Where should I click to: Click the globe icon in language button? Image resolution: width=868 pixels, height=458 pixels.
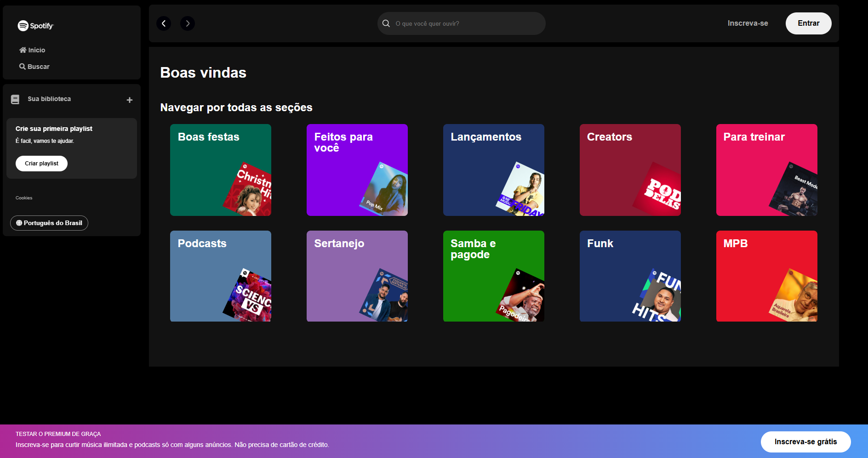pyautogui.click(x=19, y=223)
